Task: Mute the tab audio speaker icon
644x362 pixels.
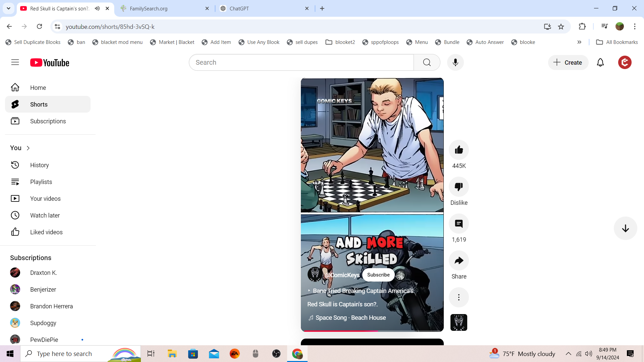Action: [97, 8]
